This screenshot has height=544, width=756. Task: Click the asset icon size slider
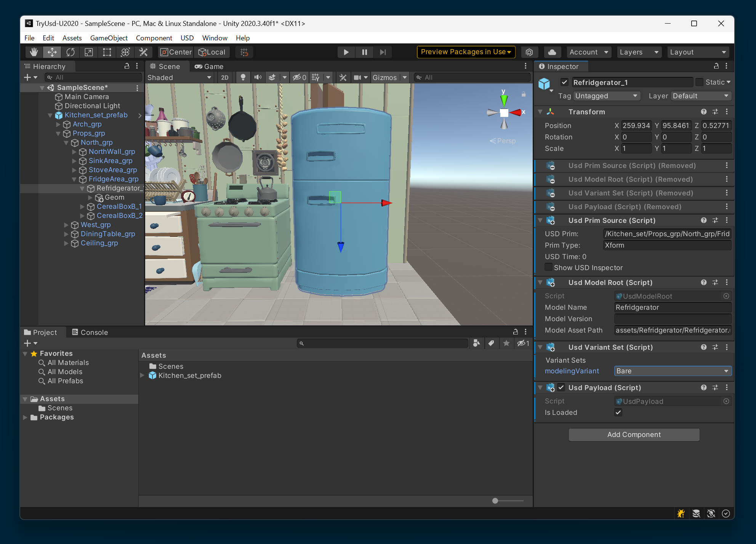495,501
